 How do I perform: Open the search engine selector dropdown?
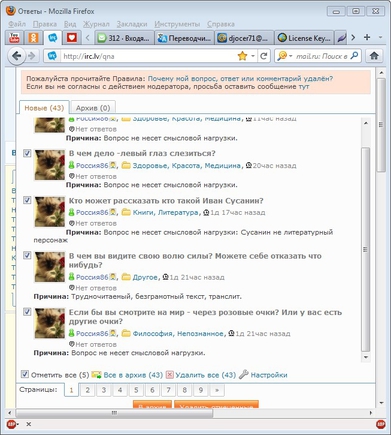click(285, 56)
